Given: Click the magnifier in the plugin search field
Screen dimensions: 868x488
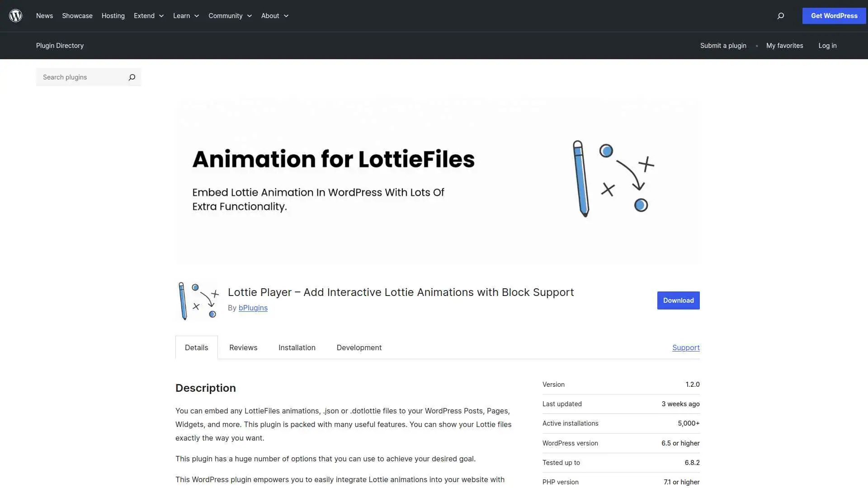Looking at the screenshot, I should [x=132, y=77].
